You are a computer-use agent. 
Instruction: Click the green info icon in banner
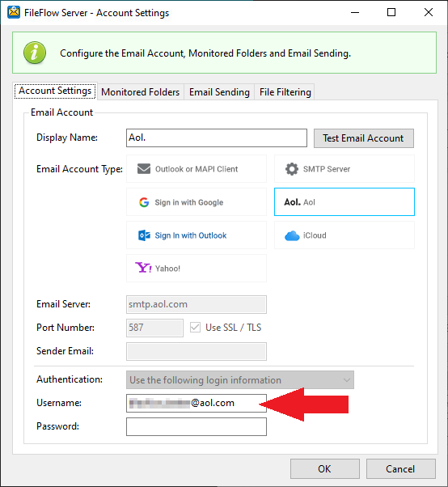point(35,53)
